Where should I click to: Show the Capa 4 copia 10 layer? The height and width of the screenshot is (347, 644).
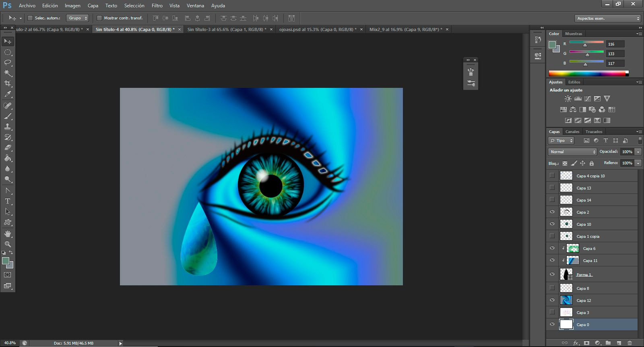[552, 176]
